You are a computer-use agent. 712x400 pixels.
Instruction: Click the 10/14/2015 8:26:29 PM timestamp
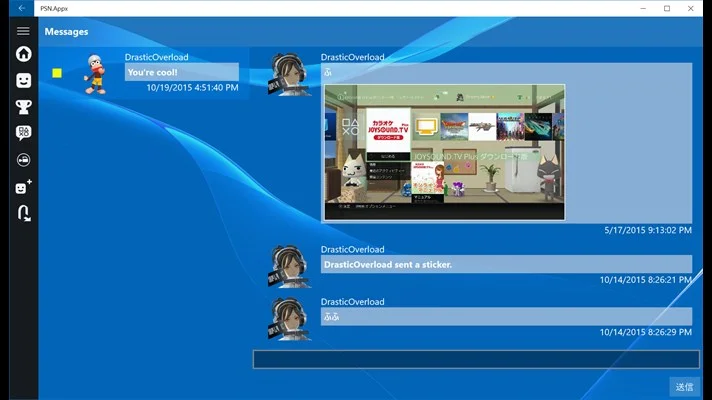pyautogui.click(x=646, y=332)
